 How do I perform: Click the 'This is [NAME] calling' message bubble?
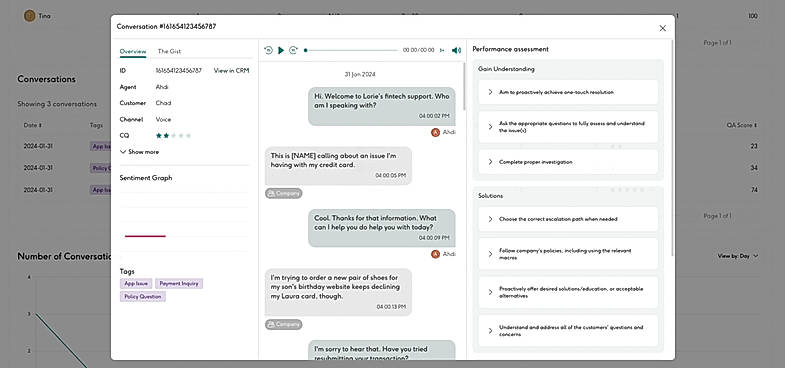[x=338, y=166]
